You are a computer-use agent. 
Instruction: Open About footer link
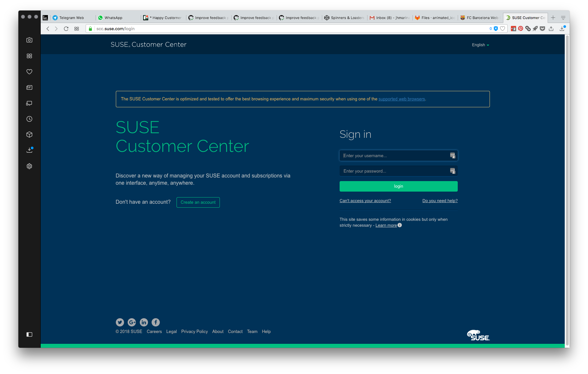(x=218, y=332)
